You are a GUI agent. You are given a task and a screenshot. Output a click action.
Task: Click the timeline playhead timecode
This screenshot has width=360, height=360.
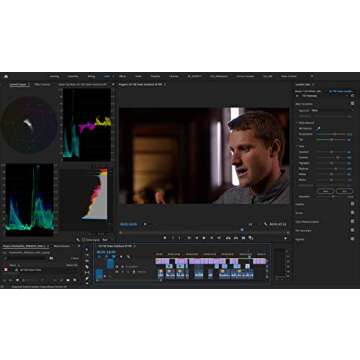click(106, 252)
